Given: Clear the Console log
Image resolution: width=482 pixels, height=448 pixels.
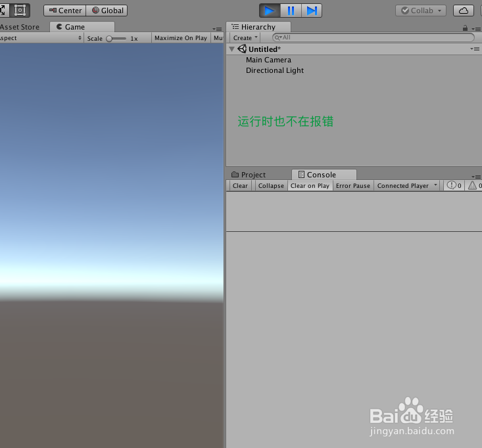Looking at the screenshot, I should pyautogui.click(x=240, y=186).
